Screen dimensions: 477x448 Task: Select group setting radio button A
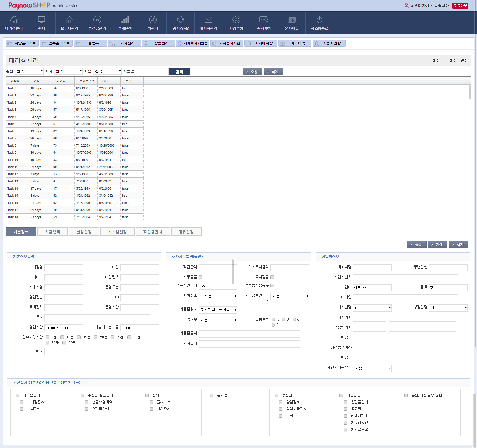point(273,319)
